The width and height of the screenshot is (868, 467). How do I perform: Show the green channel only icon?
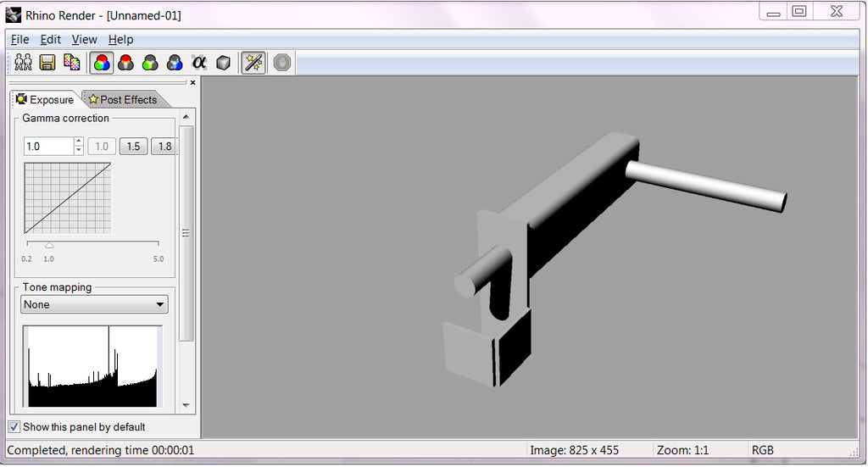[x=150, y=63]
